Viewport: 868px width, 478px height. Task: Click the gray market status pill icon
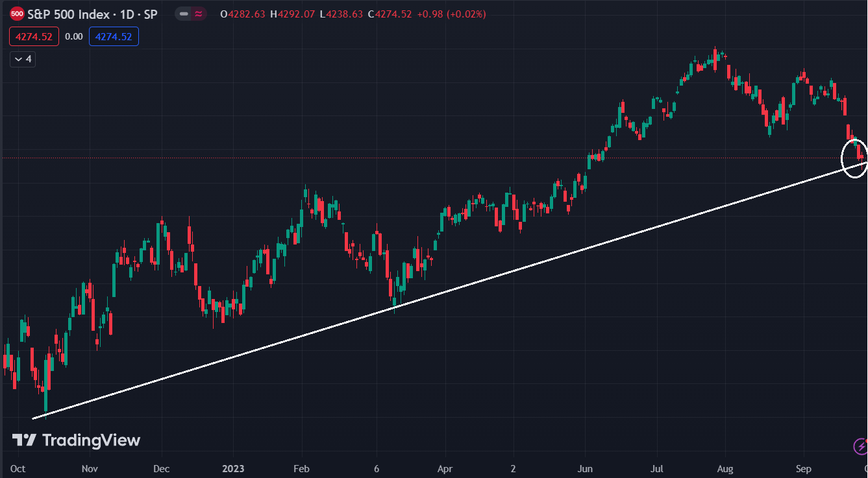click(x=184, y=14)
